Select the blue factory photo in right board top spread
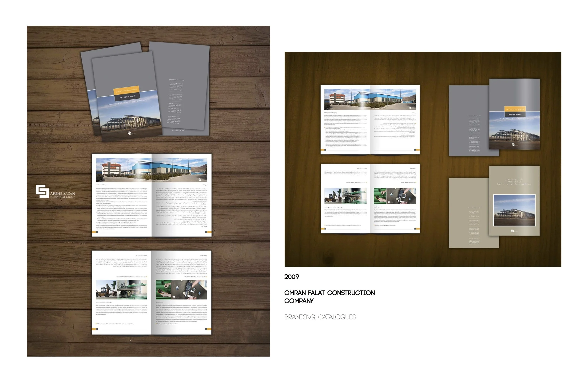 (370, 99)
